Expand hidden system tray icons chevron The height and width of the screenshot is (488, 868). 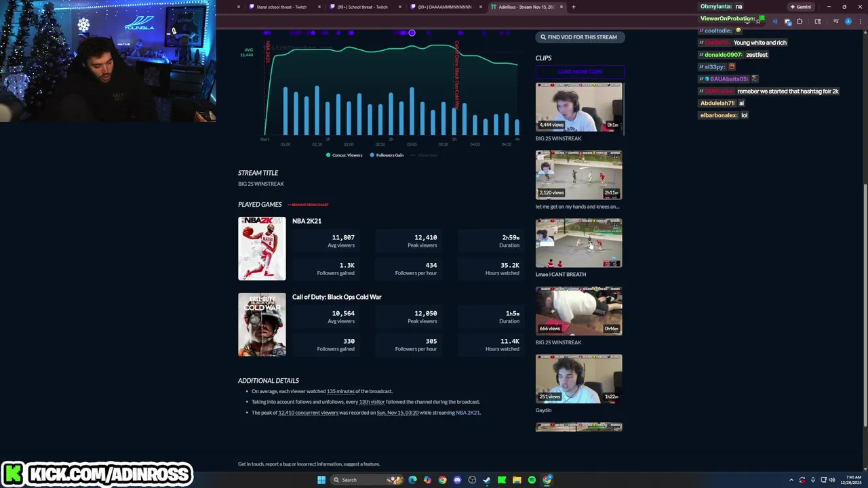(x=791, y=480)
